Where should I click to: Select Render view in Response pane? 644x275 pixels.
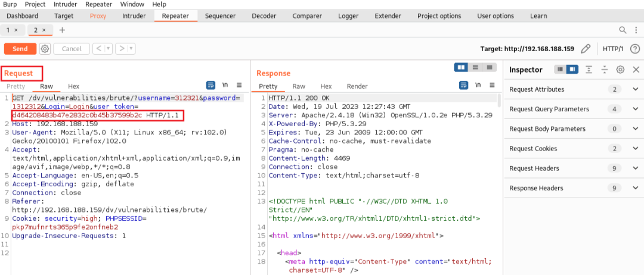click(357, 86)
